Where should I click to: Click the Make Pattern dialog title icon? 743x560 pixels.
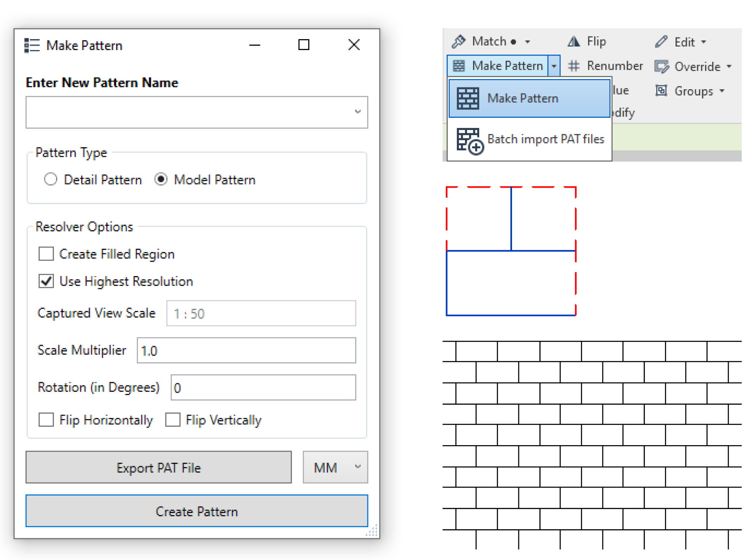click(x=32, y=45)
